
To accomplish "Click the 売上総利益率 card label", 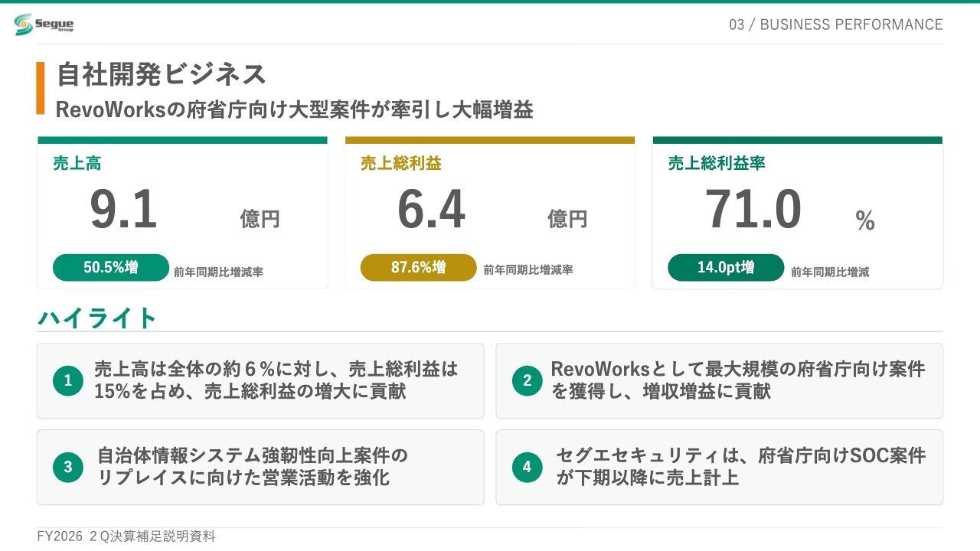I will tap(717, 163).
